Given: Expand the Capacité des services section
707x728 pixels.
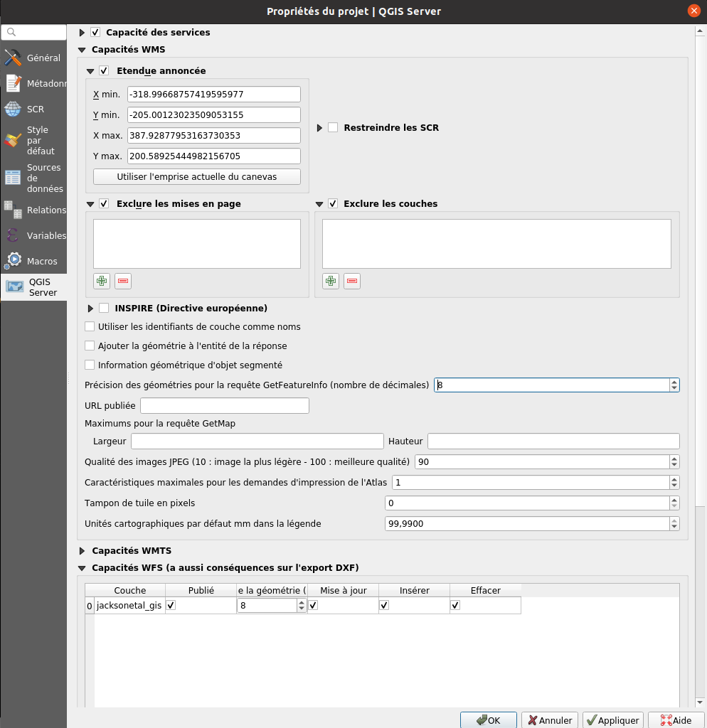Looking at the screenshot, I should (81, 32).
